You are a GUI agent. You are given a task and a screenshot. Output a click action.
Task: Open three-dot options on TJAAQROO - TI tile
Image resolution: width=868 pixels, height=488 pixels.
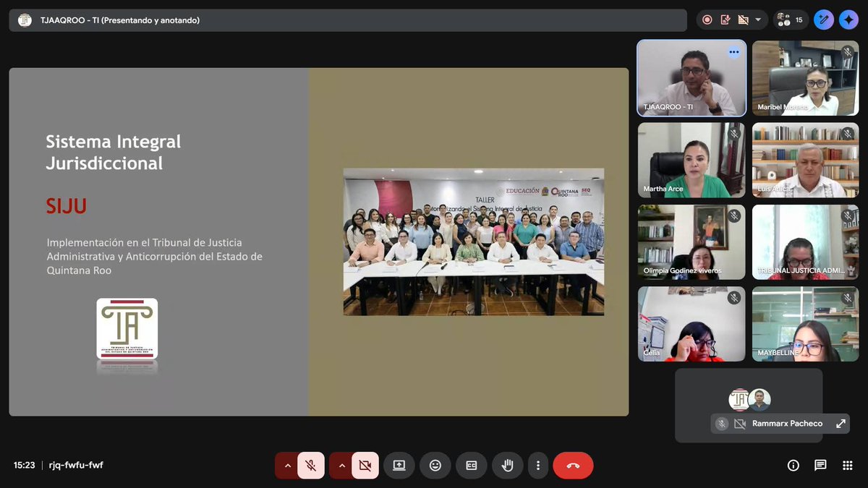point(734,52)
